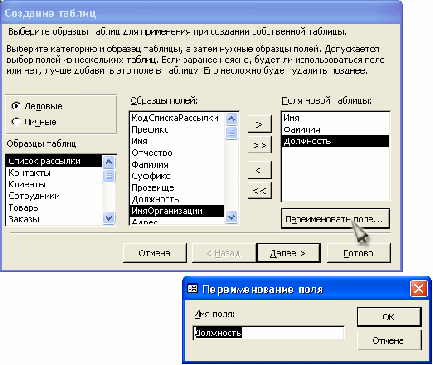Click scroll-down arrow of sample tables list
Image resolution: width=433 pixels, height=365 pixels.
109,218
